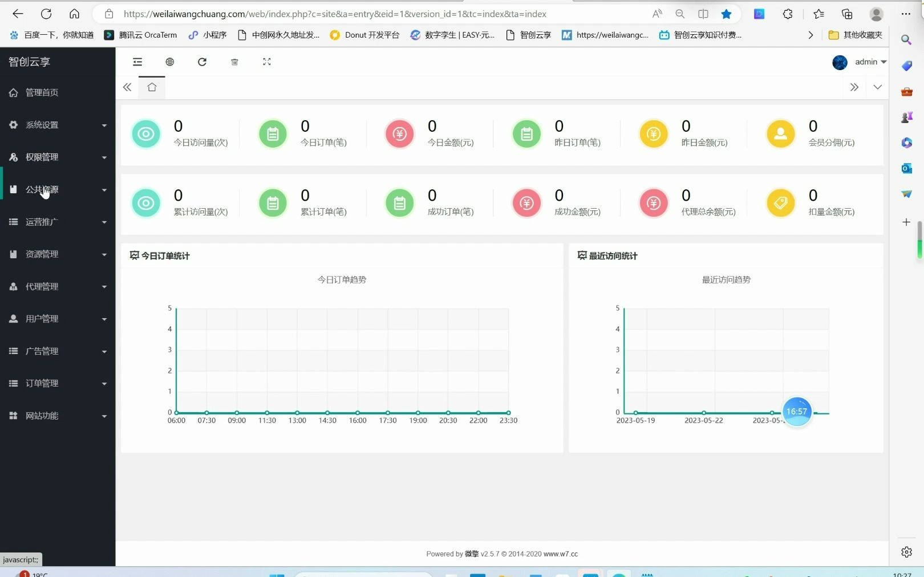
Task: Click the globe website icon in toolbar
Action: click(170, 62)
